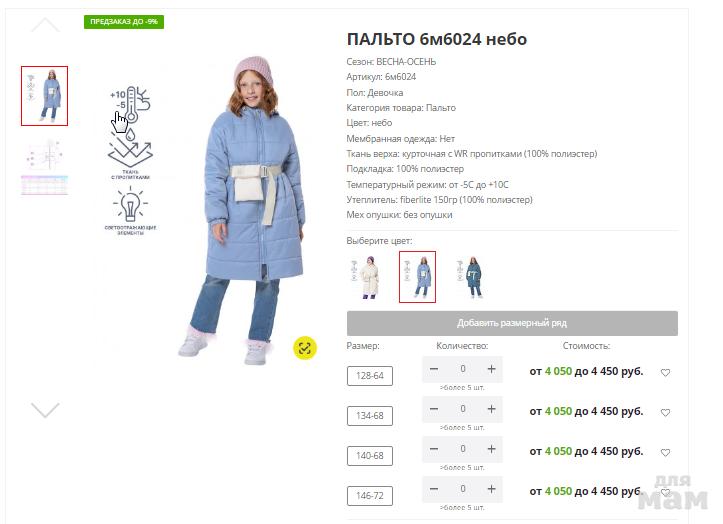Select the blue coat gallery thumbnail
Screen dimensions: 723x524
[44, 96]
